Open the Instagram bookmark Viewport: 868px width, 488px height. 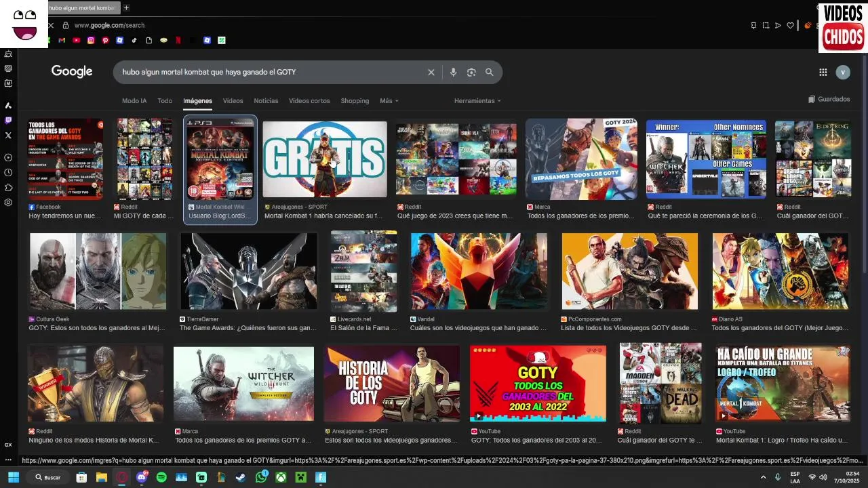click(x=91, y=40)
